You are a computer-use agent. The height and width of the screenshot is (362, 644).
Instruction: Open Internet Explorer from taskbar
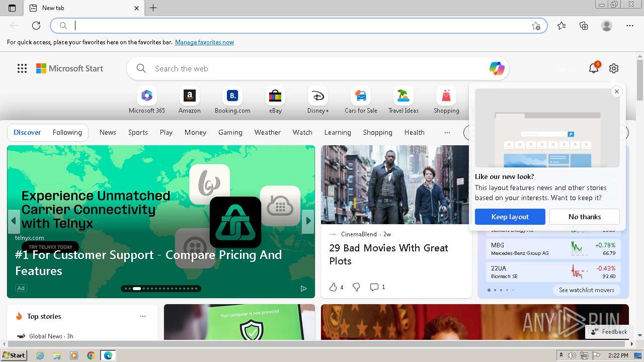(40, 355)
